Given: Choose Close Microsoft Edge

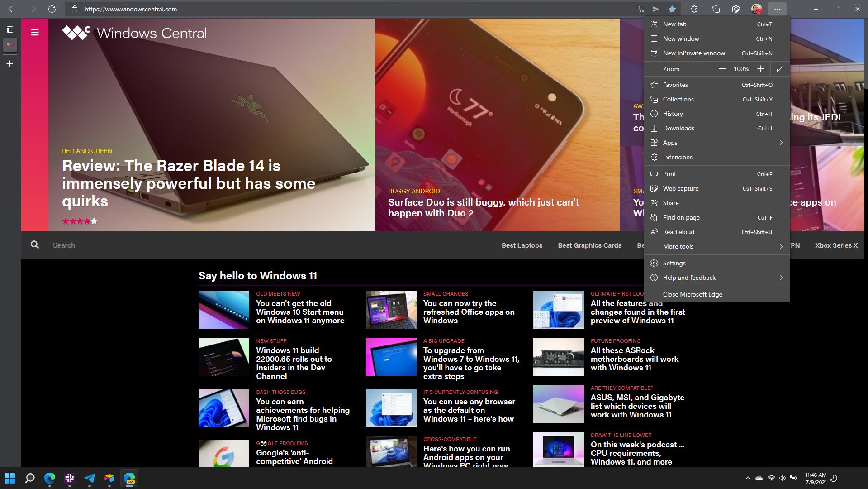Looking at the screenshot, I should click(x=717, y=294).
